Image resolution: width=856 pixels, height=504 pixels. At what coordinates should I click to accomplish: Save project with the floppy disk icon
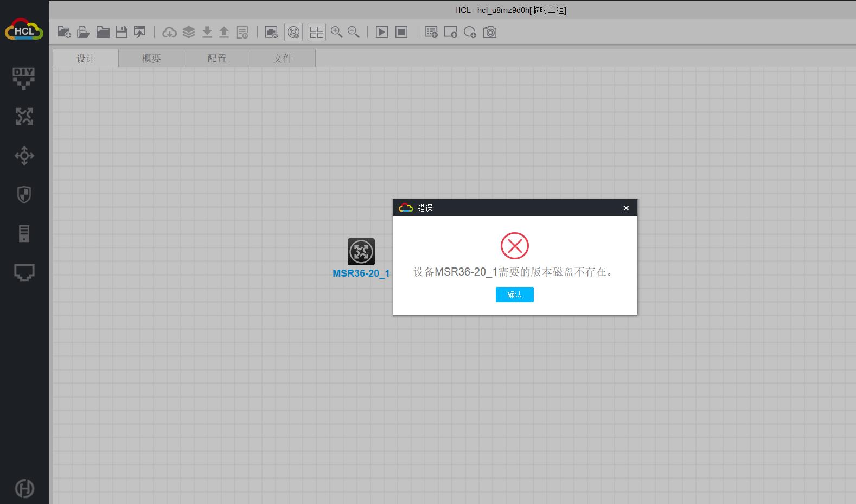click(122, 33)
